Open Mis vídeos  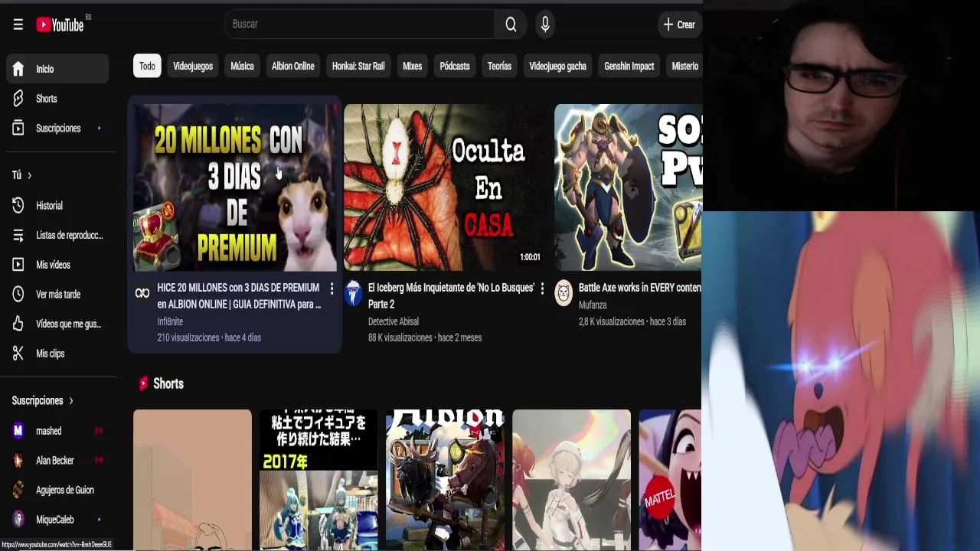58,265
